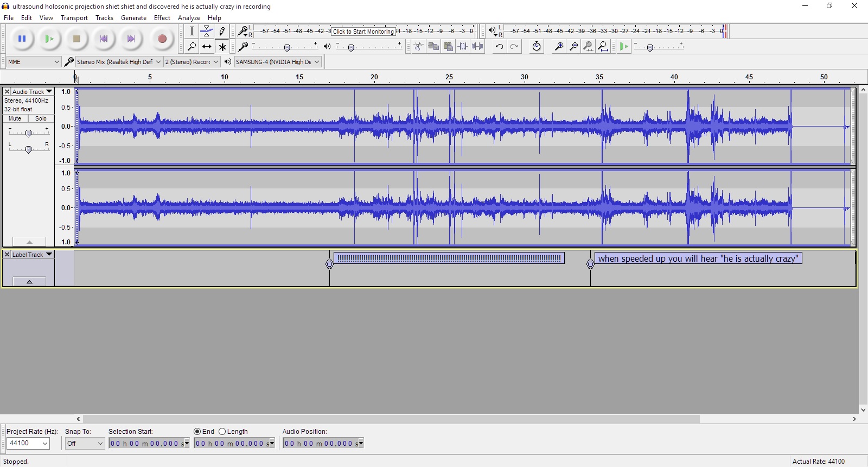Select the Time Shift tool
Image resolution: width=868 pixels, height=467 pixels.
207,47
